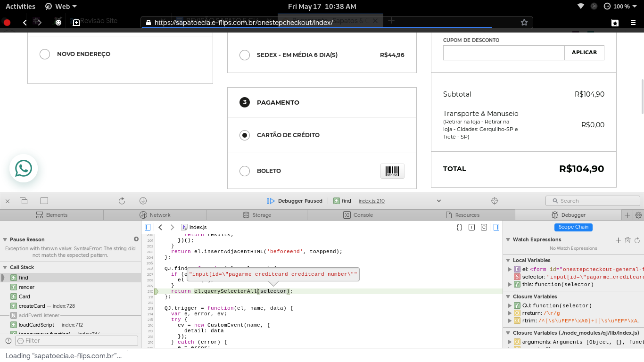The width and height of the screenshot is (644, 362).
Task: Collapse Local Variables section
Action: [508, 260]
